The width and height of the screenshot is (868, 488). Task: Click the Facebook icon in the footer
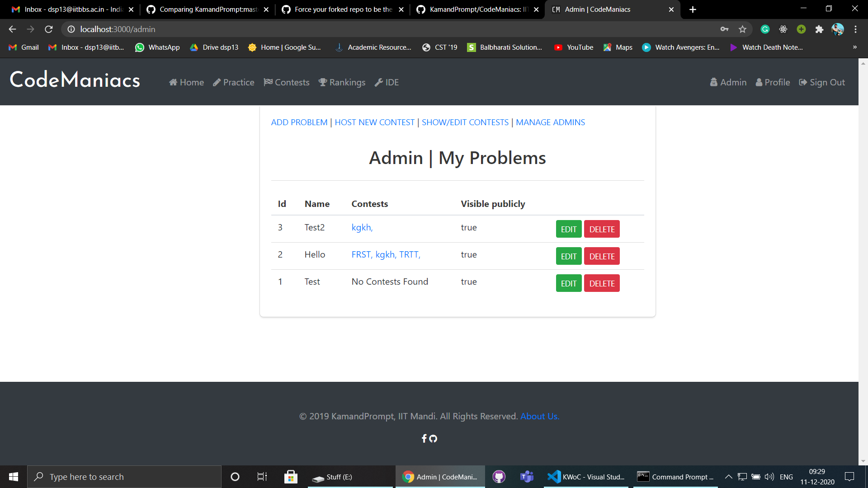(x=424, y=438)
